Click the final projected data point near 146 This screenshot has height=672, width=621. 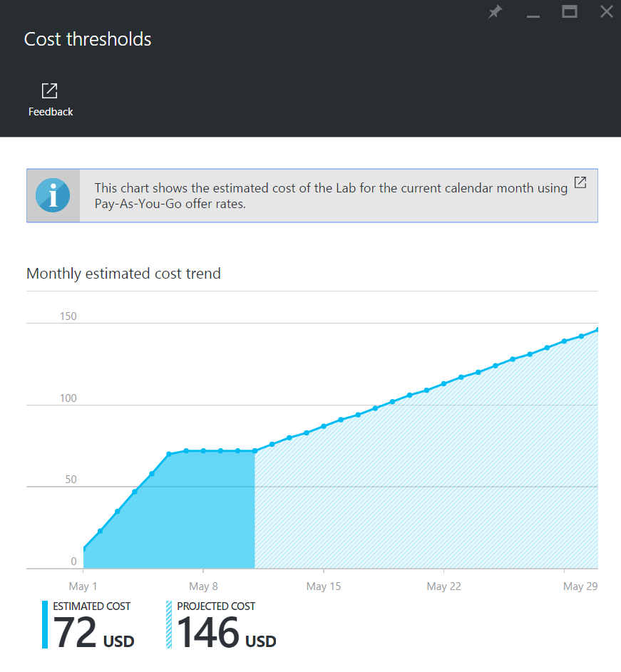[x=597, y=330]
